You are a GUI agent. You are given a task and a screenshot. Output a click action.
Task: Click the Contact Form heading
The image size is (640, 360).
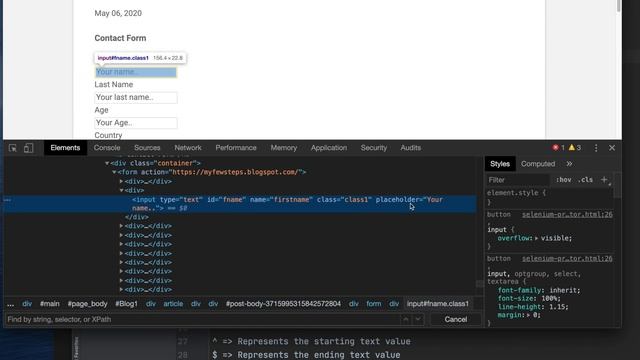[x=120, y=38]
